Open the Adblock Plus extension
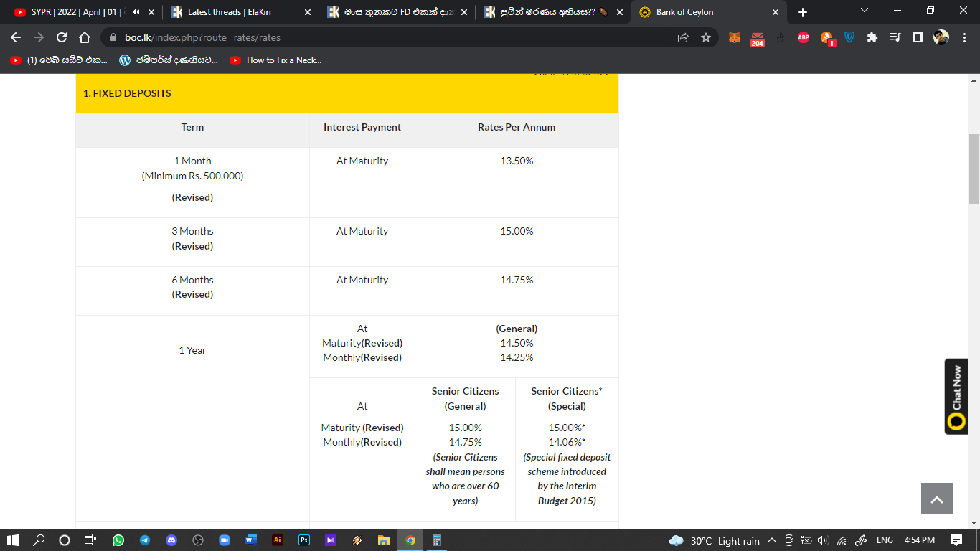The image size is (980, 551). pos(804,37)
